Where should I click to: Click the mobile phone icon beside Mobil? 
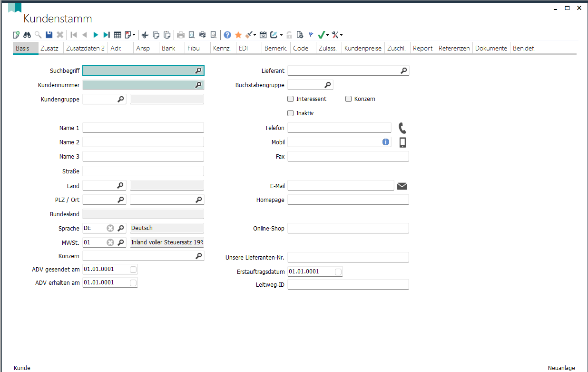(402, 142)
